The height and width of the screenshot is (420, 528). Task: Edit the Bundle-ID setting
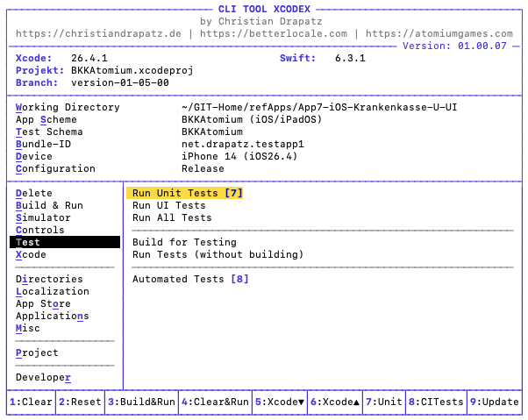click(x=43, y=144)
